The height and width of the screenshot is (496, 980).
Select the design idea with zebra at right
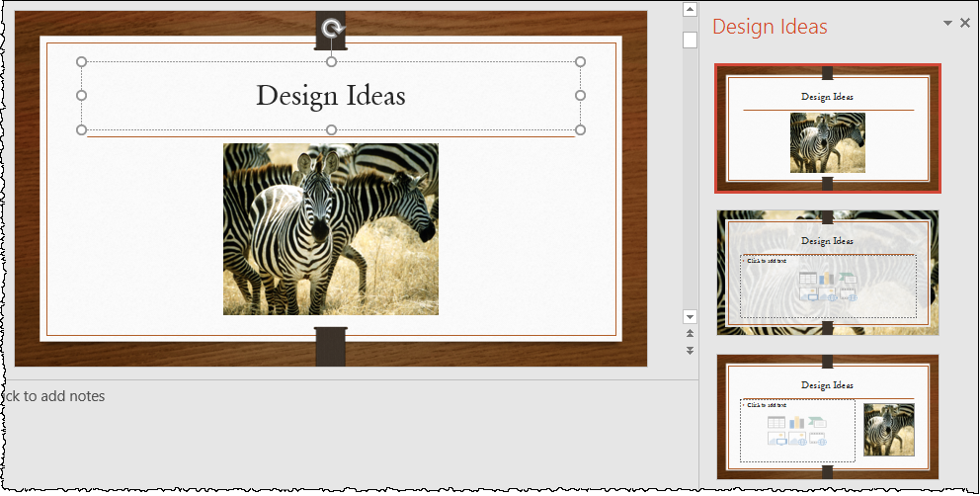pos(828,417)
